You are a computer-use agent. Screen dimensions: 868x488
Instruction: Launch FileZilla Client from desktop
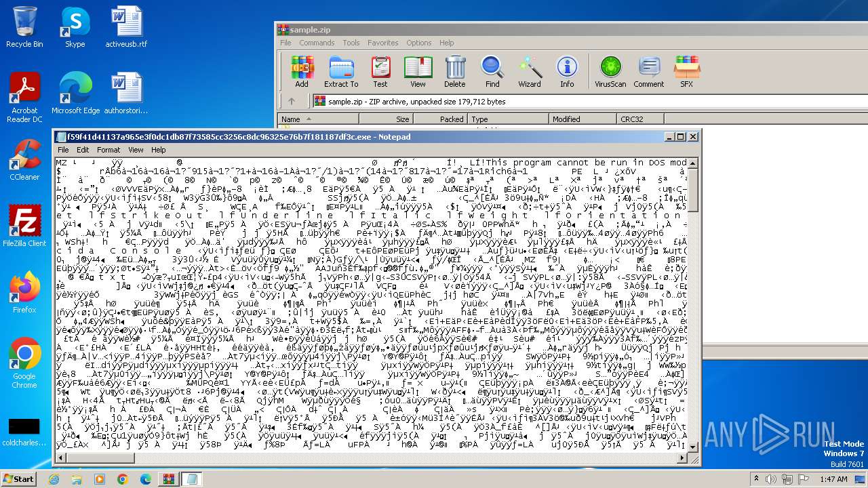coord(24,226)
